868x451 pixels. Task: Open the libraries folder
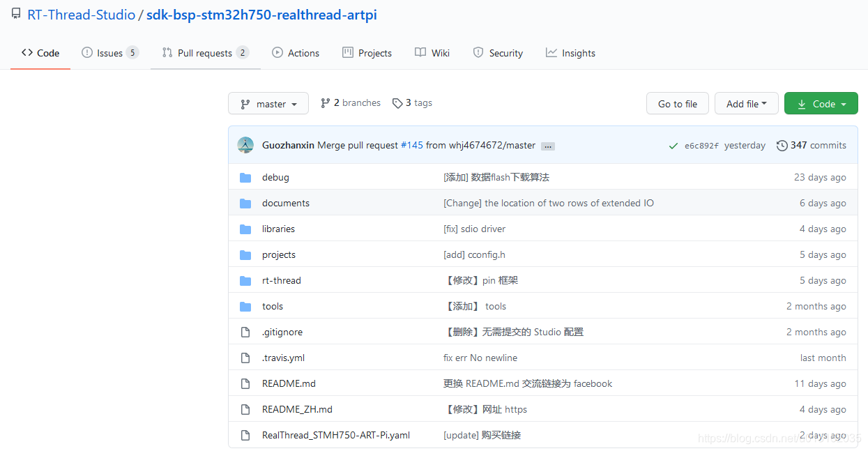point(278,229)
